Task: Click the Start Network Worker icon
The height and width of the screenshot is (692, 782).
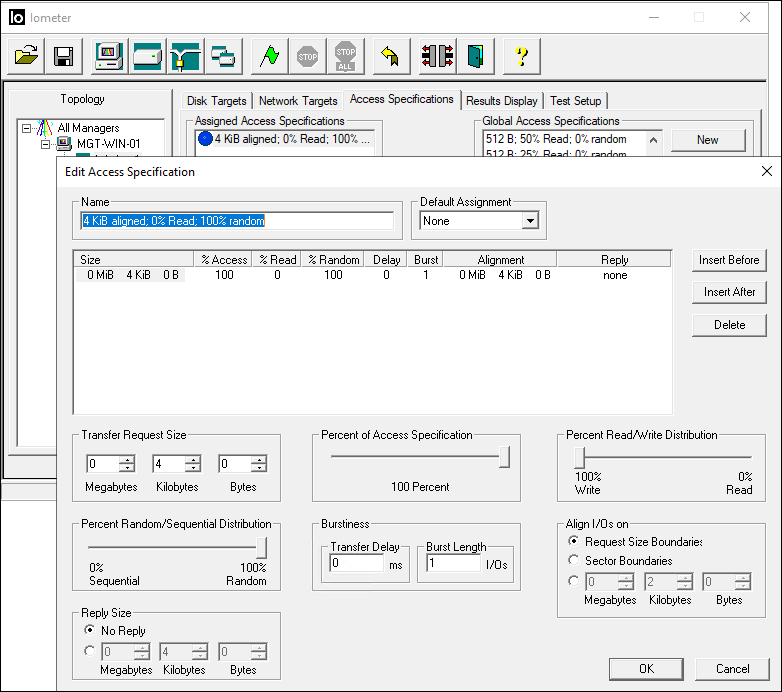Action: tap(186, 56)
